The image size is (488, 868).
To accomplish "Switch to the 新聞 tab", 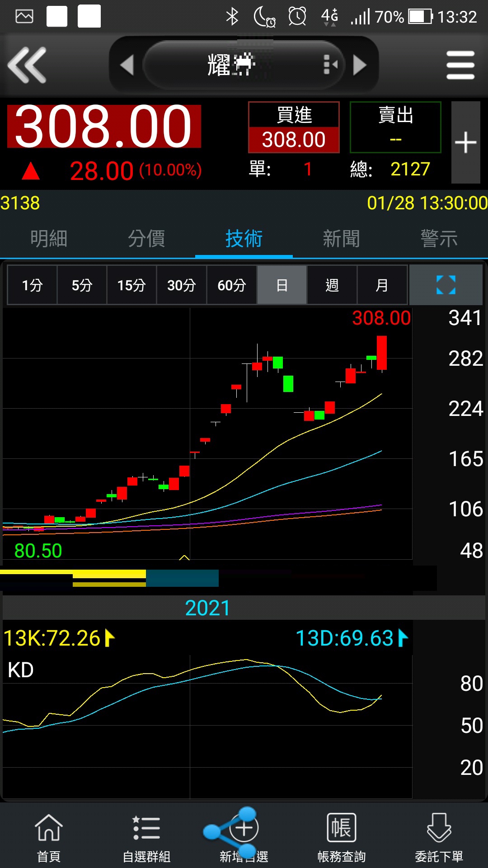I will tap(342, 238).
